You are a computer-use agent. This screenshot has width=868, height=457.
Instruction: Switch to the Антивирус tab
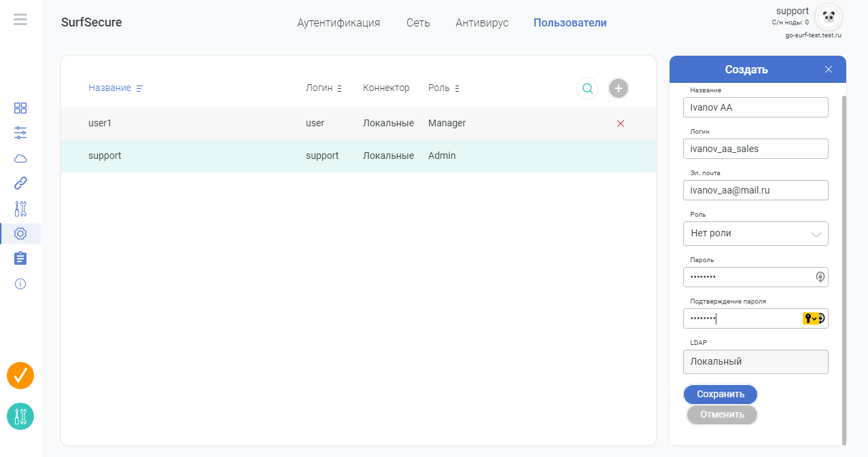tap(482, 22)
